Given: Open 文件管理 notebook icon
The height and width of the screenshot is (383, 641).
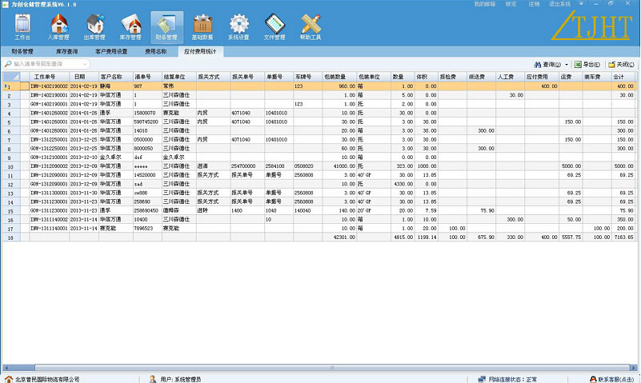Looking at the screenshot, I should coord(274,27).
